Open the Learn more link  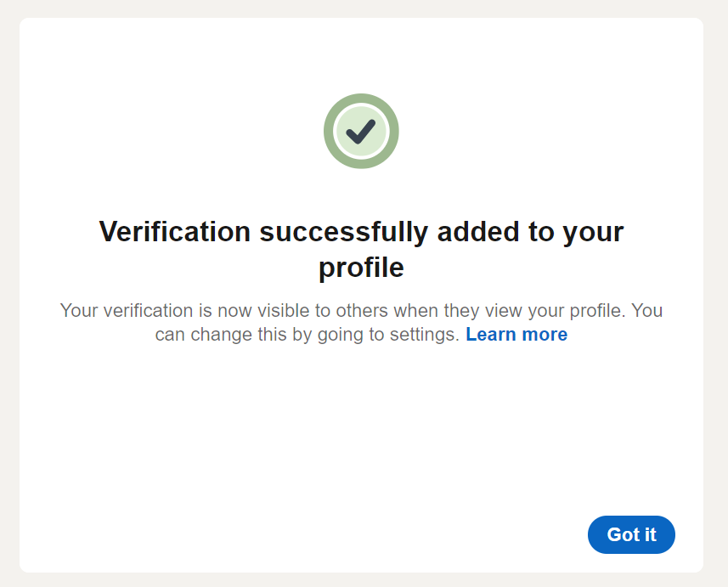tap(516, 334)
